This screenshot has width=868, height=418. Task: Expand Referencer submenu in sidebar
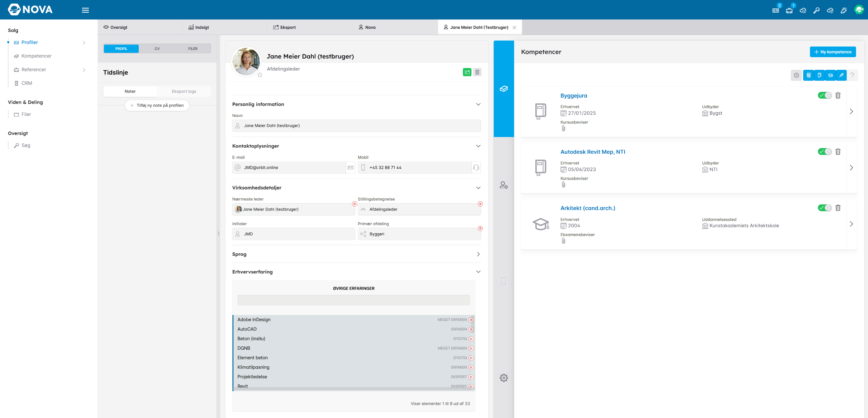(x=84, y=70)
